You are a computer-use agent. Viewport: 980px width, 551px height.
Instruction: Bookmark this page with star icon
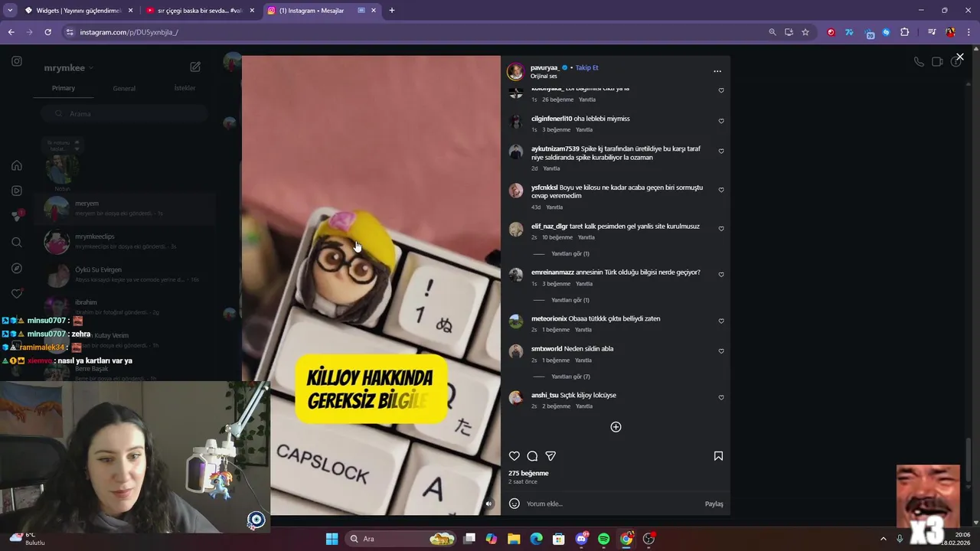pos(805,32)
